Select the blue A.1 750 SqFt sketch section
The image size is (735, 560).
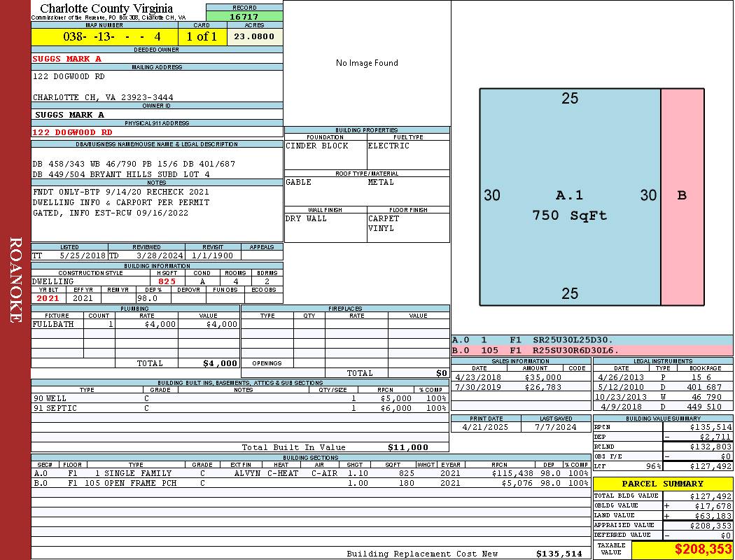tap(570, 197)
